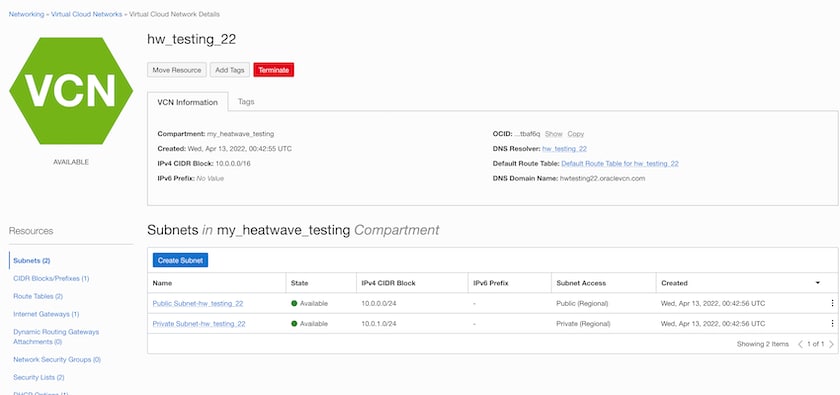Sort by Name column header
The width and height of the screenshot is (840, 395).
pos(162,283)
